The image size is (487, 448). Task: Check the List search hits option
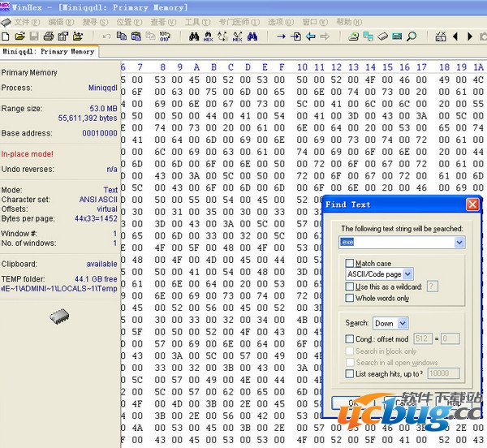click(350, 373)
